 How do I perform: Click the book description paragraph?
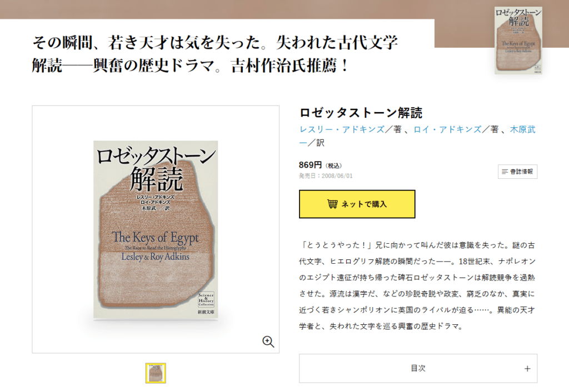[417, 285]
